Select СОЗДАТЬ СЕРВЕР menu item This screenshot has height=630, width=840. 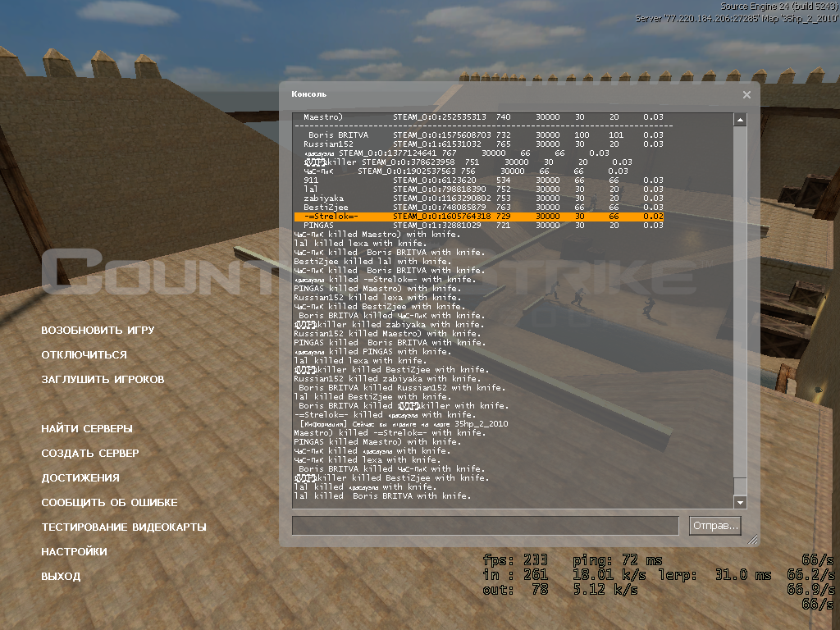90,453
